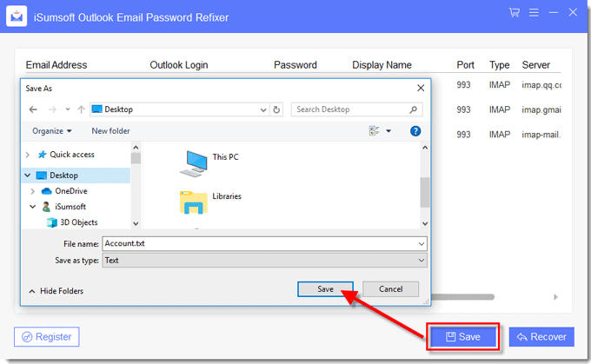The width and height of the screenshot is (591, 364).
Task: Click the blue Save button in main window
Action: pos(463,336)
